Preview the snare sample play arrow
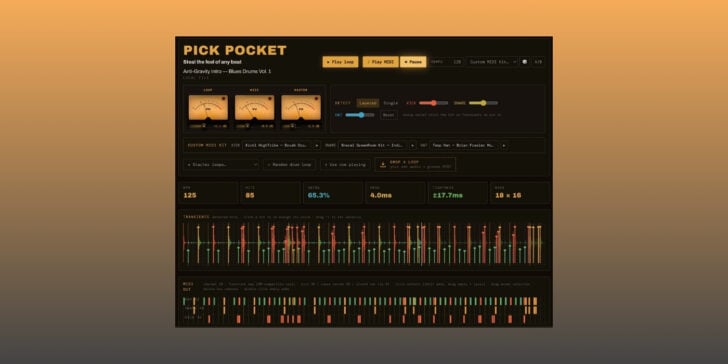The height and width of the screenshot is (364, 728). point(412,145)
